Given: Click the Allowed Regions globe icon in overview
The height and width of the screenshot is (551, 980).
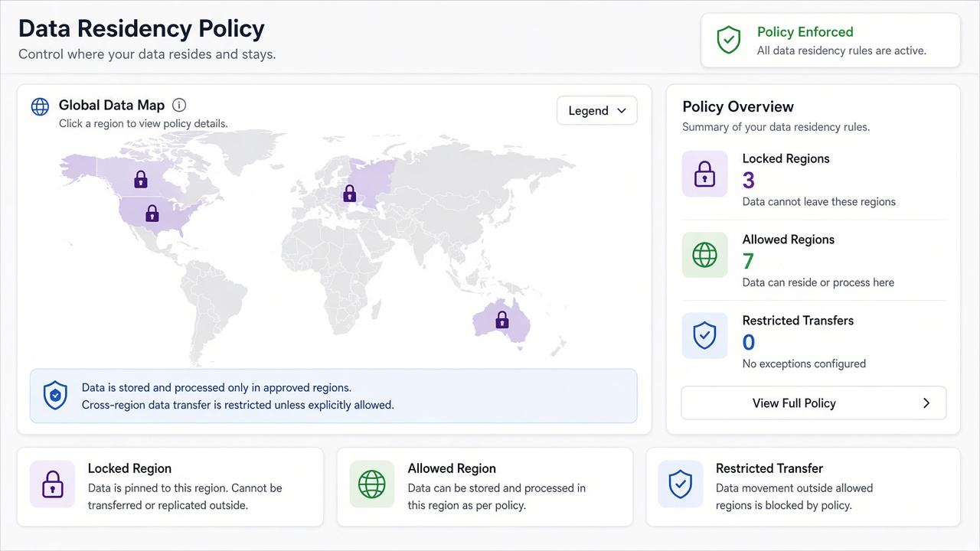Looking at the screenshot, I should [704, 255].
